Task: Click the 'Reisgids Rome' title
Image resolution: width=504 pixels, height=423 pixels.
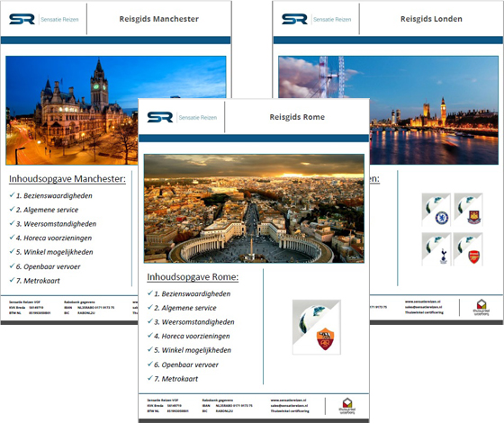Action: coord(297,117)
